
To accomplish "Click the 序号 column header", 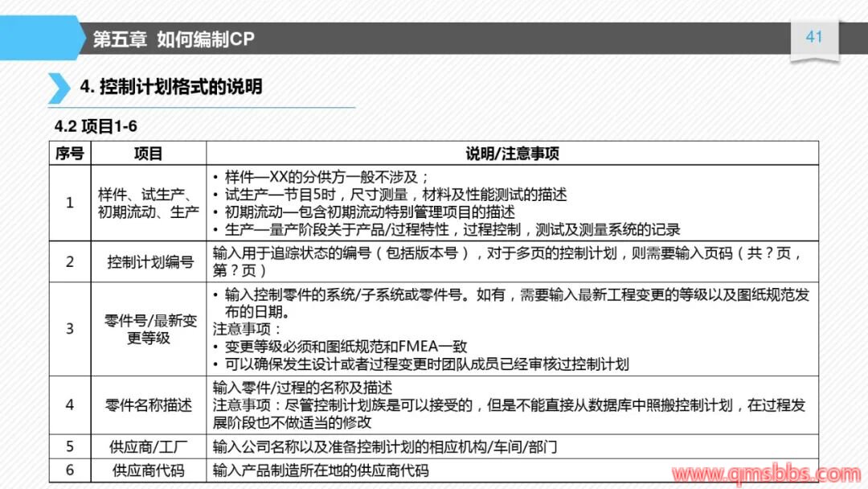I will click(70, 154).
